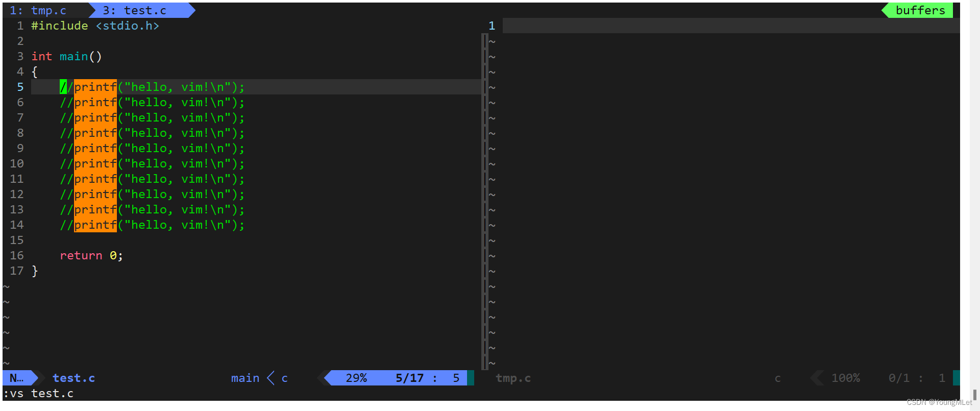
Task: Click the "hello, vim!\n" string on line 5
Action: point(178,87)
